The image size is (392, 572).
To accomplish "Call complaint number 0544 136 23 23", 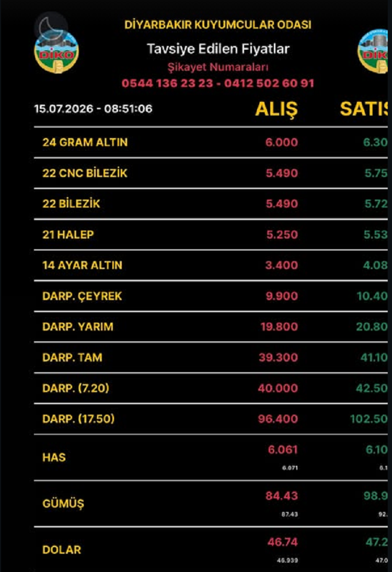I will (x=167, y=83).
